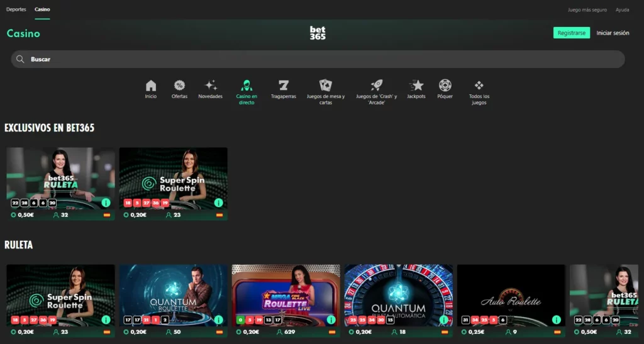Click the magnifying glass search icon
Screen dimensions: 644x344
20,60
